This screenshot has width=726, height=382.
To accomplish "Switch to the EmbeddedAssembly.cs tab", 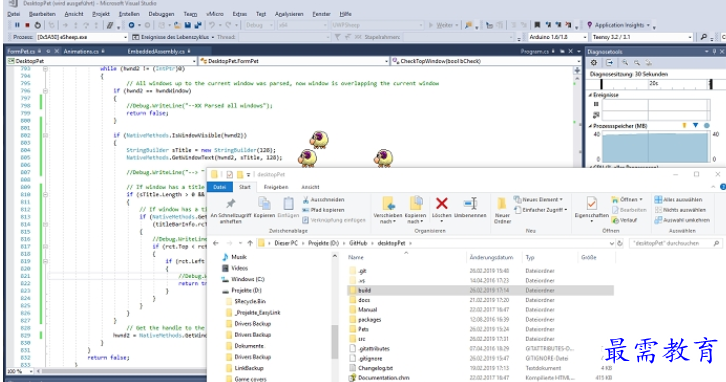I will (156, 51).
